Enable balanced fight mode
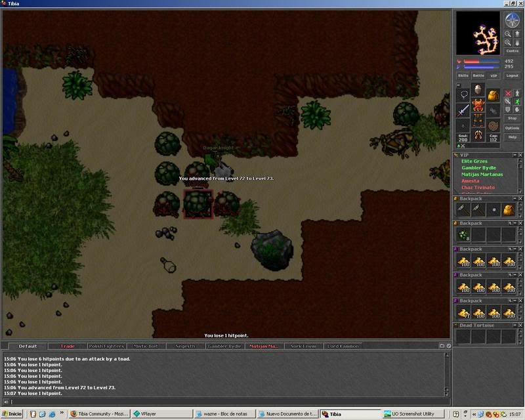 click(x=508, y=101)
